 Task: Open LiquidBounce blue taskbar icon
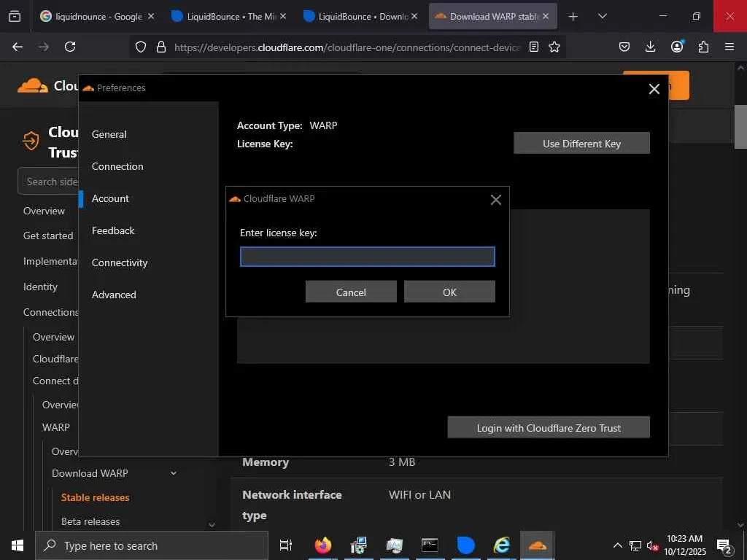(x=465, y=545)
